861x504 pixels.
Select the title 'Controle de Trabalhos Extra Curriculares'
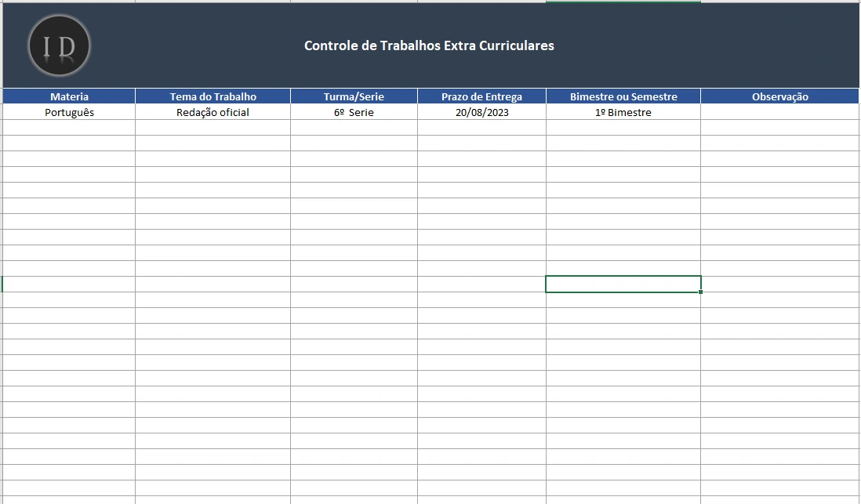coord(429,45)
